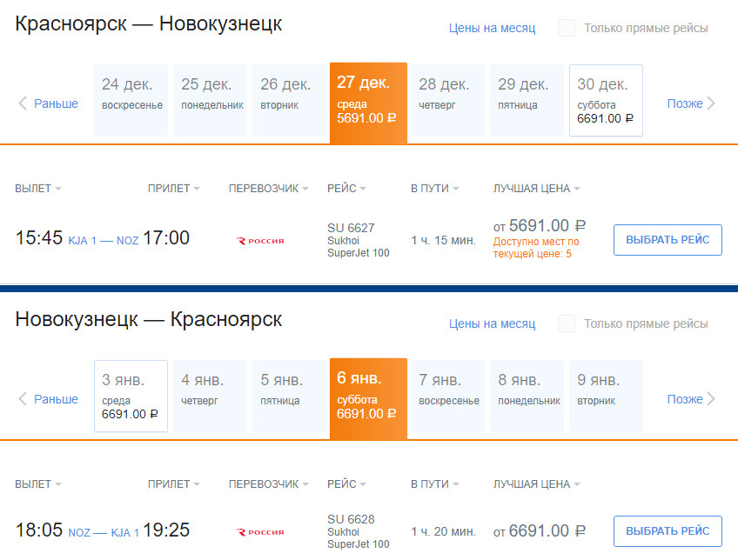Click the Rossiya airline logo for flight SU 6627
738x560 pixels.
[260, 241]
